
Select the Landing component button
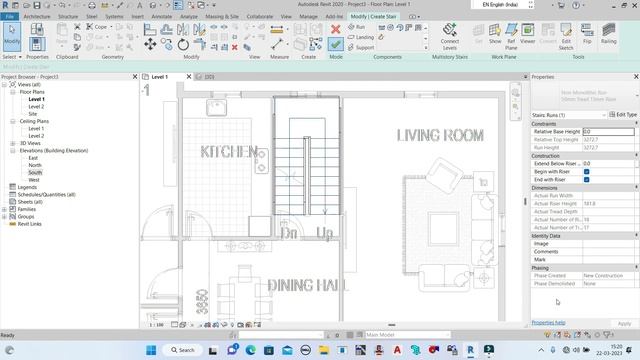pos(360,37)
